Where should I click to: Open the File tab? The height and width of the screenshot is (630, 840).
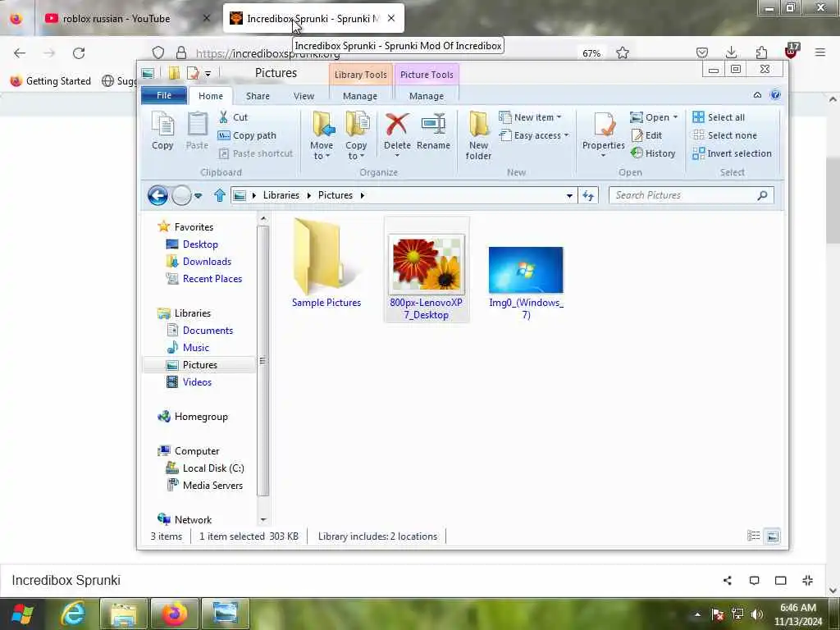coord(164,95)
